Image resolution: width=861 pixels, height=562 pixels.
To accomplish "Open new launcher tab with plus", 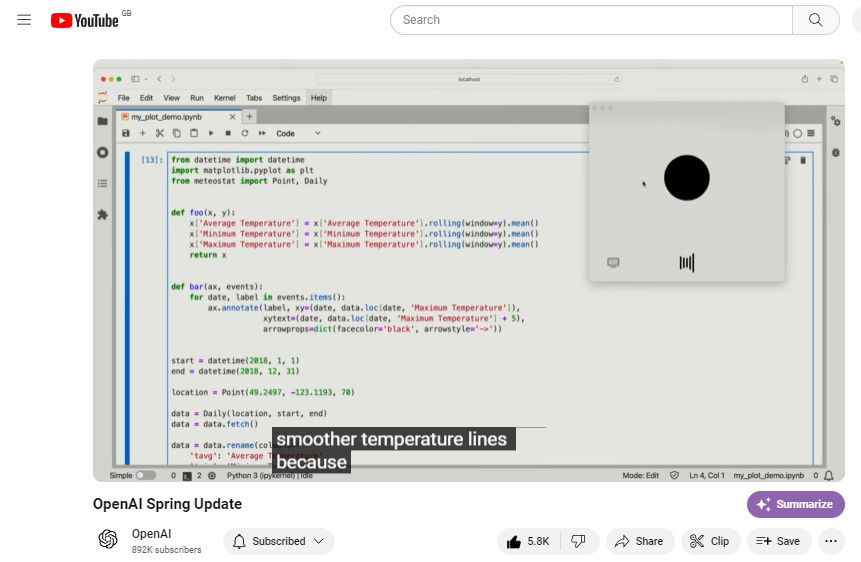I will [x=249, y=116].
